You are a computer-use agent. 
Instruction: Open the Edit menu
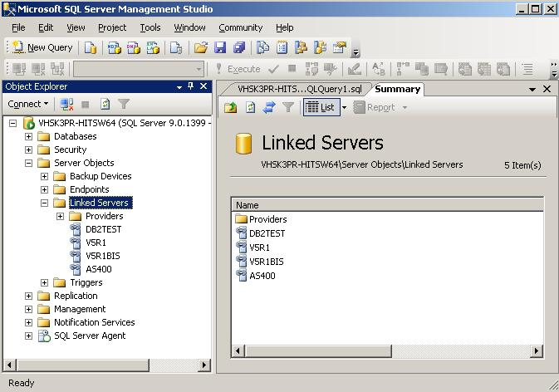pyautogui.click(x=46, y=27)
